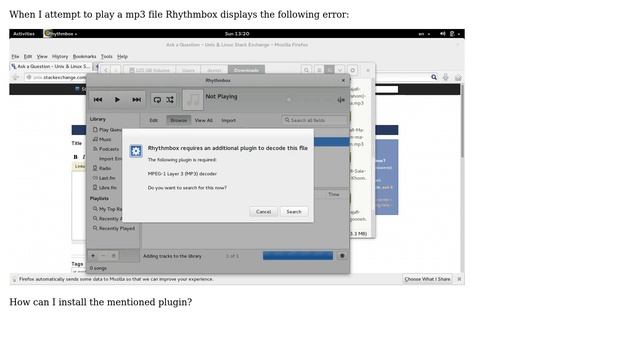
Task: Open the Firefox History menu
Action: click(60, 57)
